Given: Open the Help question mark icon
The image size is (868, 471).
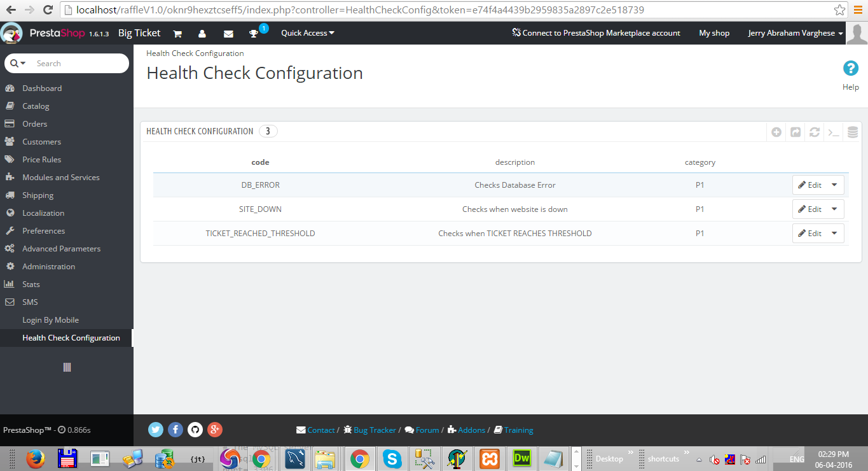Looking at the screenshot, I should 850,69.
